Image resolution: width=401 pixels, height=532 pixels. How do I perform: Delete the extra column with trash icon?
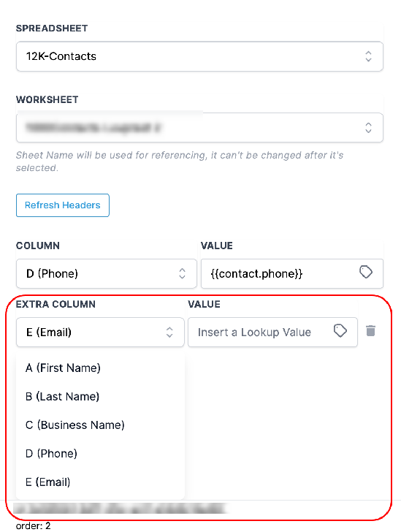pos(370,330)
